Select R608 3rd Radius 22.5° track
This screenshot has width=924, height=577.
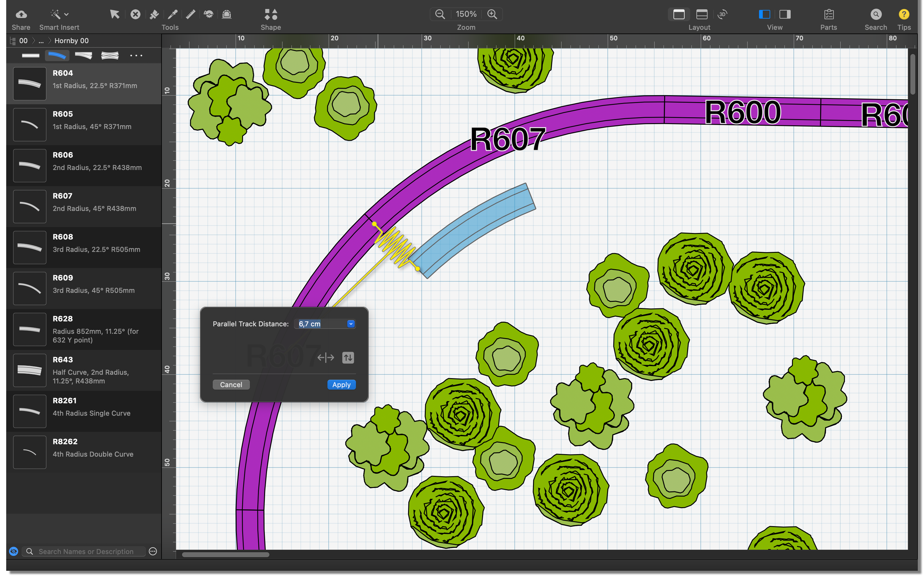pos(84,247)
